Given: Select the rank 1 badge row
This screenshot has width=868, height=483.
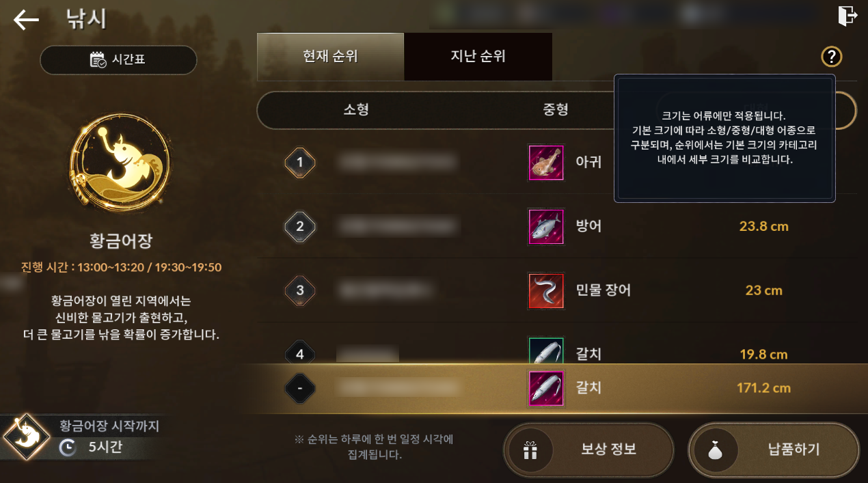Looking at the screenshot, I should 557,163.
